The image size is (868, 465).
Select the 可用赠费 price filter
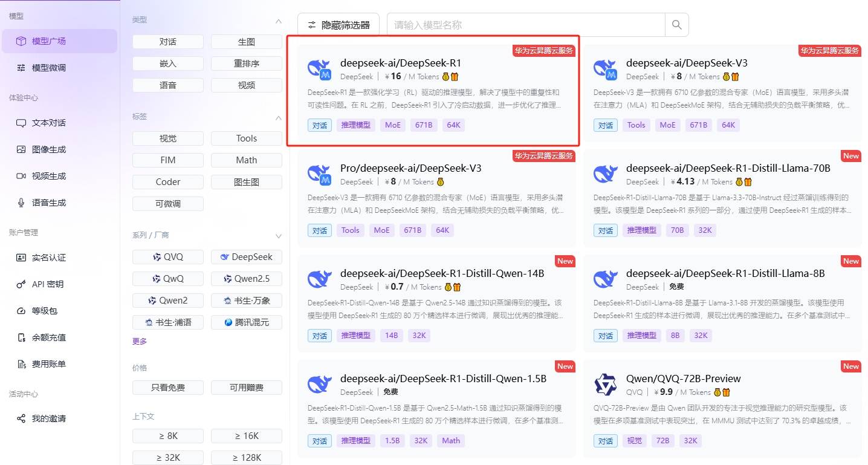click(x=247, y=388)
